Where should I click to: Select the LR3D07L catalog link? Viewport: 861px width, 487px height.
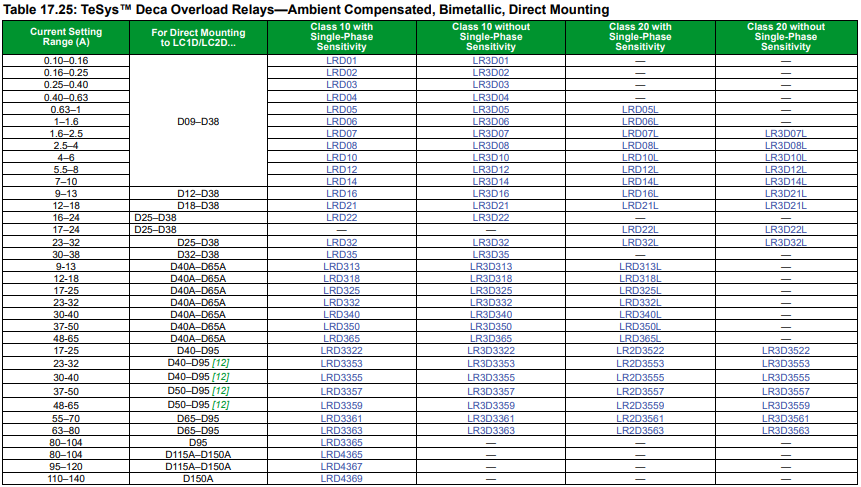tap(785, 133)
